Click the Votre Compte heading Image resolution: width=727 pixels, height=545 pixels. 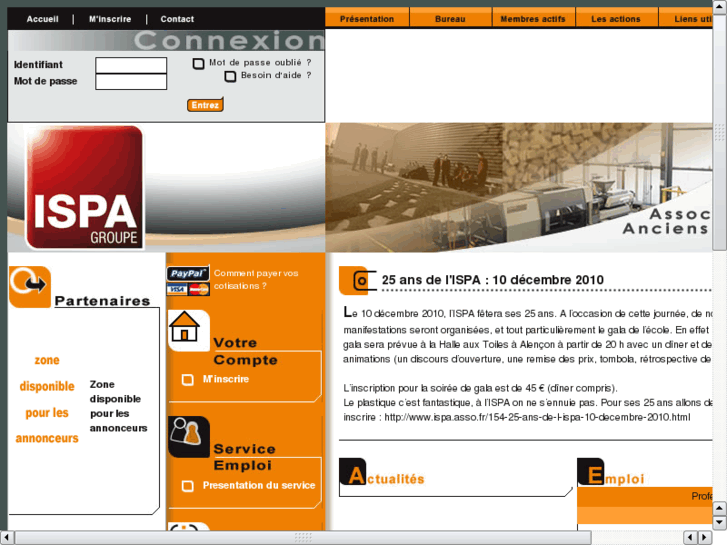pos(245,351)
